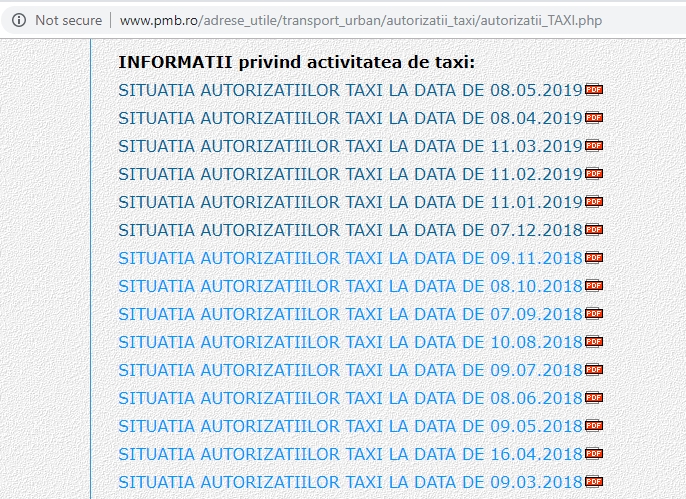Image resolution: width=686 pixels, height=499 pixels.
Task: Click the Not secure label in address bar
Action: click(x=68, y=20)
